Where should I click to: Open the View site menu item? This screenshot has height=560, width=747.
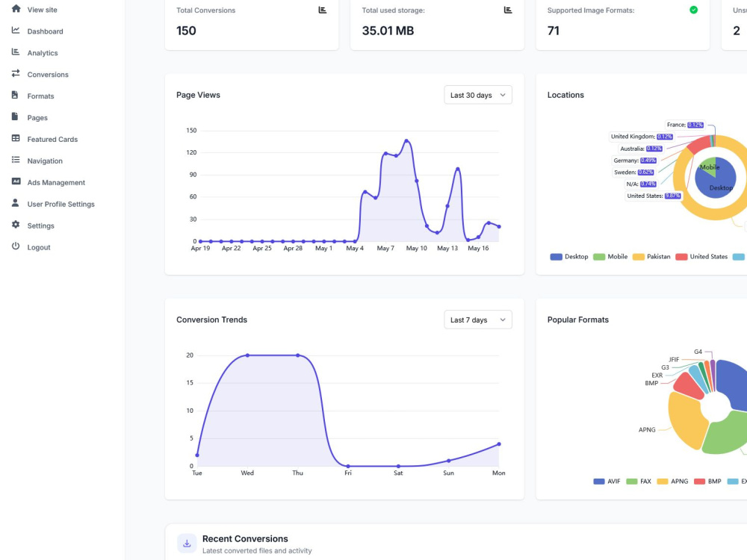pyautogui.click(x=42, y=10)
